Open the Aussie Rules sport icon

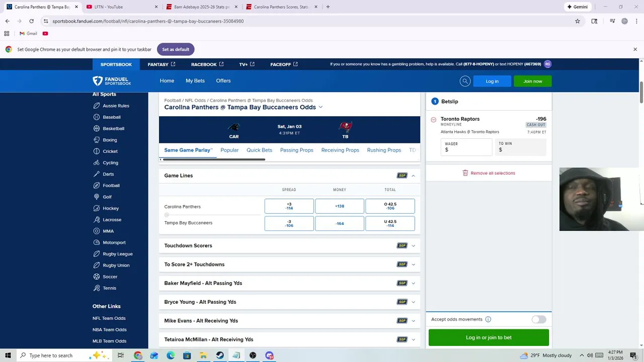point(97,106)
